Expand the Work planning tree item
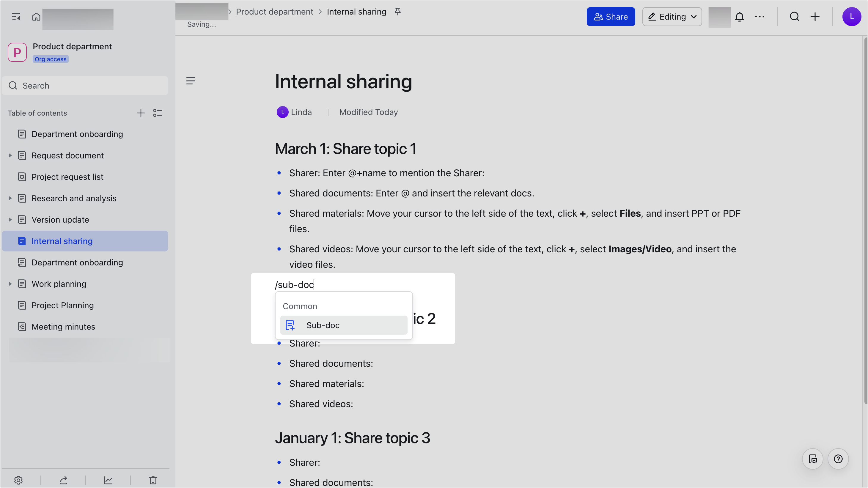Viewport: 868px width, 488px height. click(10, 284)
